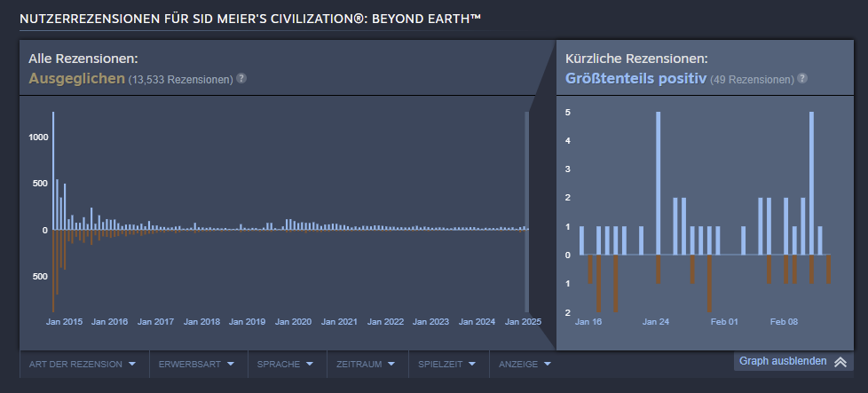Screen dimensions: 868x393
Task: Click the last negative bar in recent chart
Action: [x=829, y=269]
